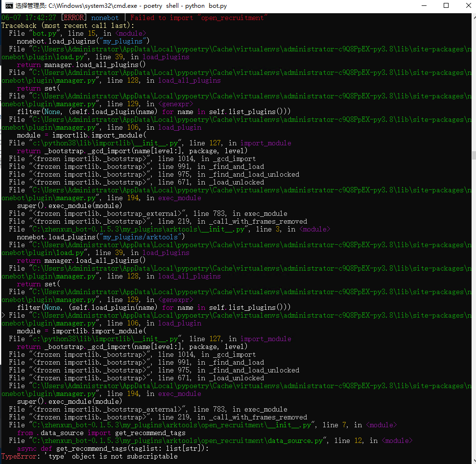The height and width of the screenshot is (464, 476).
Task: Maximize the cmd.exe window
Action: point(446,6)
